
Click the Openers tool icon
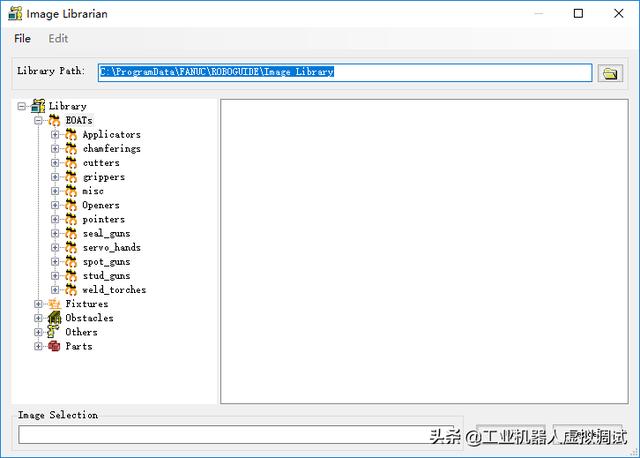pyautogui.click(x=71, y=205)
